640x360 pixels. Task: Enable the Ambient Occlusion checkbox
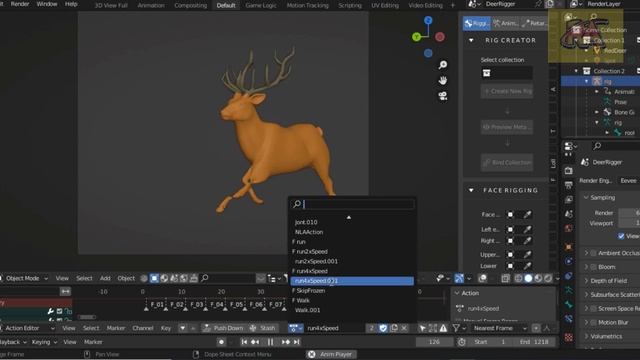(593, 253)
